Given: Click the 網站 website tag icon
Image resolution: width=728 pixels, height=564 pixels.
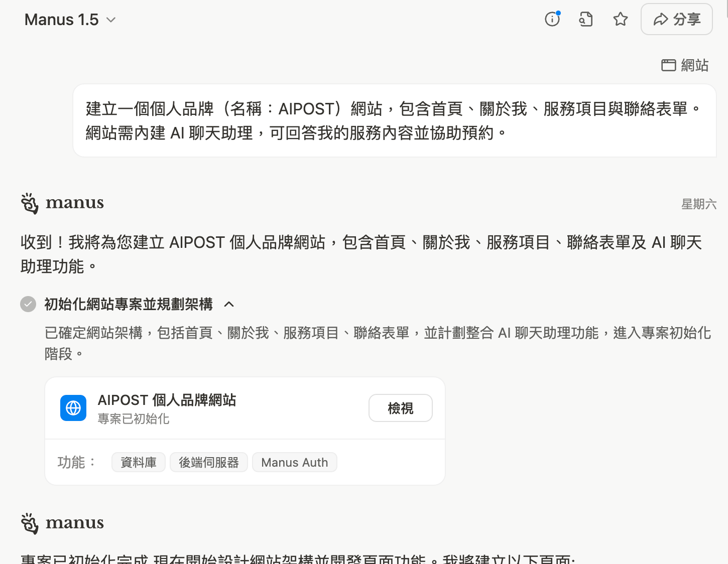Looking at the screenshot, I should point(668,65).
